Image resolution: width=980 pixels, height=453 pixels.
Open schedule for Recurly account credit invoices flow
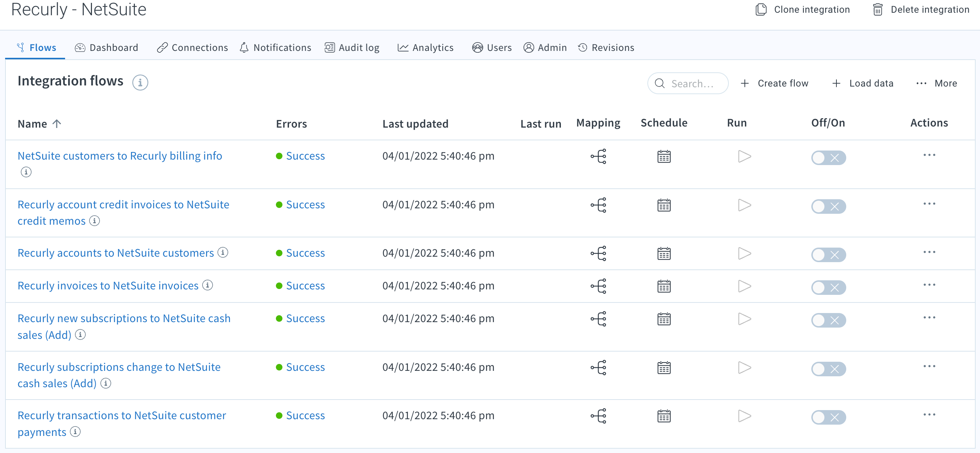pos(664,205)
